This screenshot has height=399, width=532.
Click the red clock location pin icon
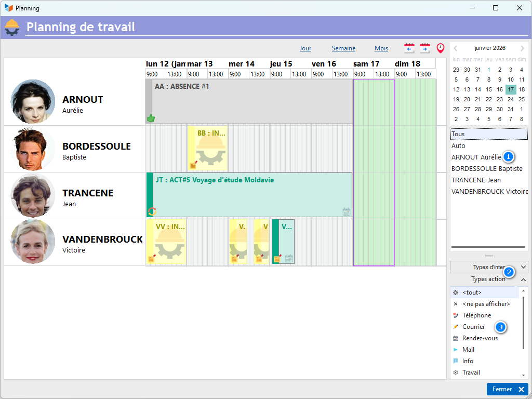441,48
